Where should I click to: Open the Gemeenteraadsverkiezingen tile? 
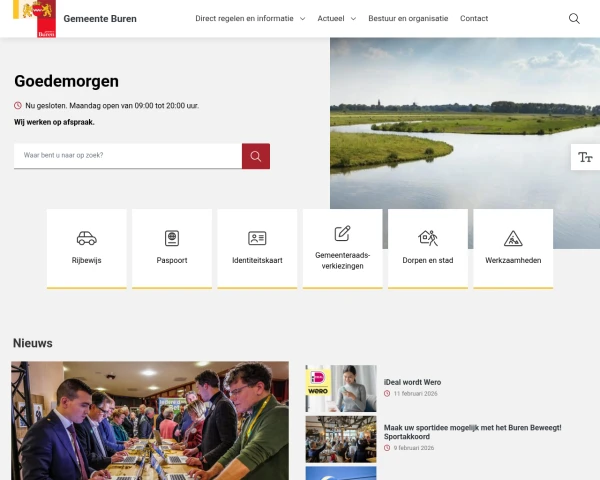coord(342,248)
